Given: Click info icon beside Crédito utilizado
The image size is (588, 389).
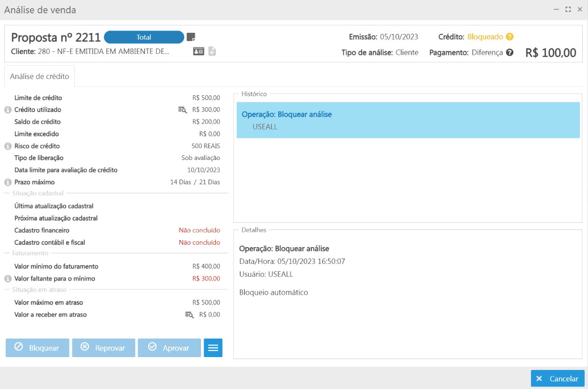Looking at the screenshot, I should (x=8, y=110).
